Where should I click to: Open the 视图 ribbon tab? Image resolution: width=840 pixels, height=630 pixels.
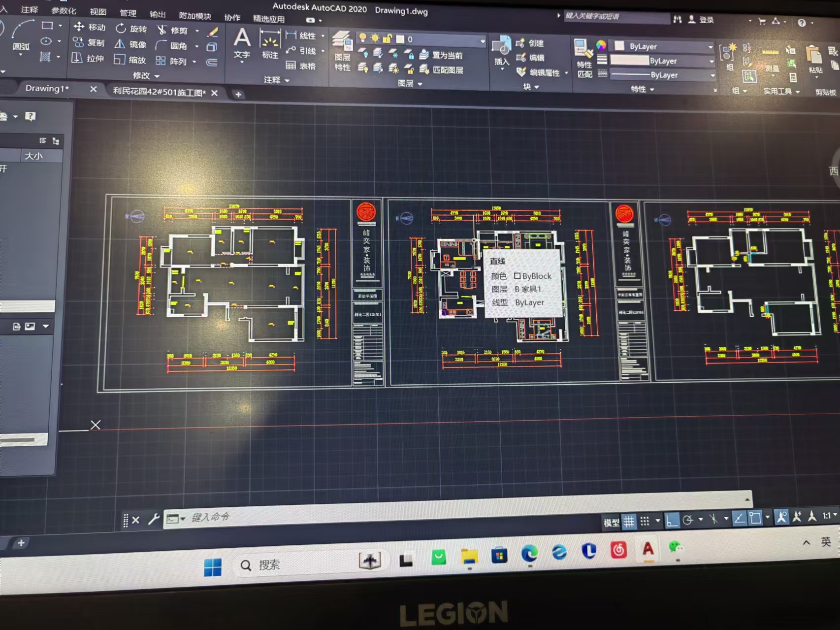(98, 12)
